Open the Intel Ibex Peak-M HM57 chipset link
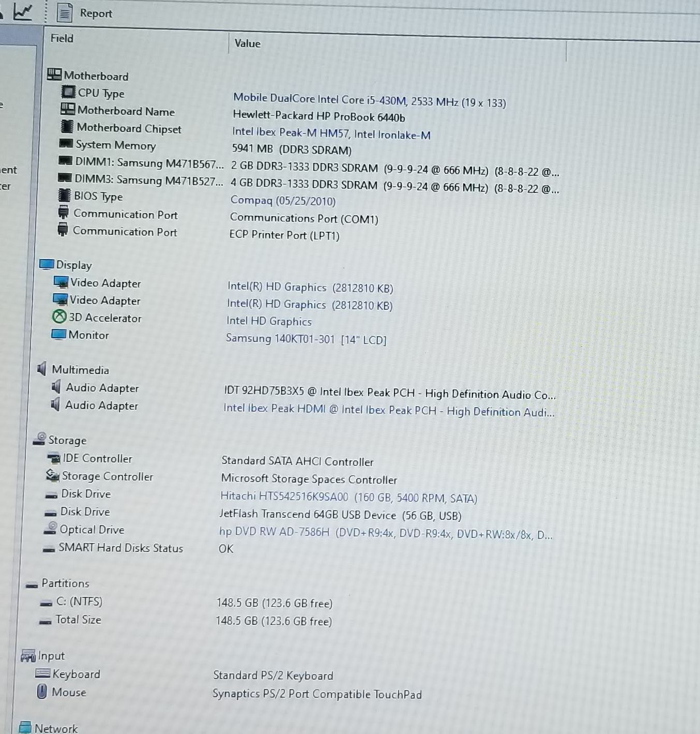The height and width of the screenshot is (734, 700). point(331,133)
